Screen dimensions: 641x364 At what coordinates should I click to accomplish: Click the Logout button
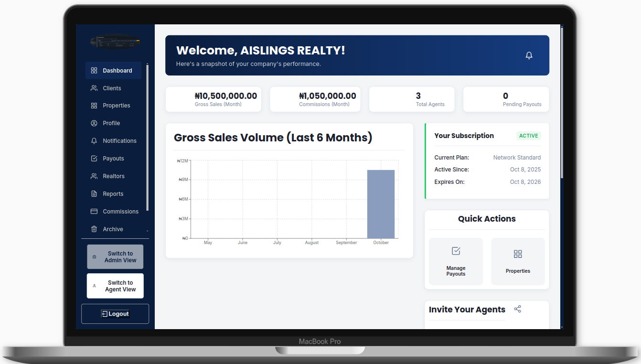pyautogui.click(x=115, y=314)
